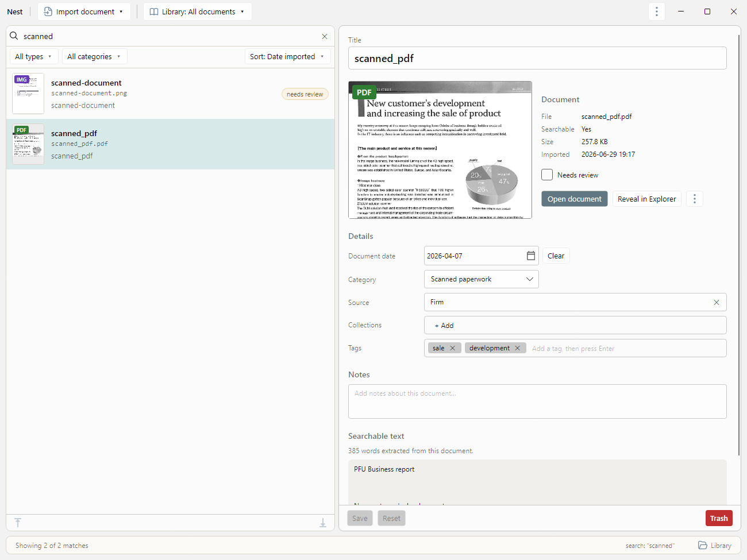Open the Document date calendar picker
Screen dimensions: 747x560
(x=531, y=256)
